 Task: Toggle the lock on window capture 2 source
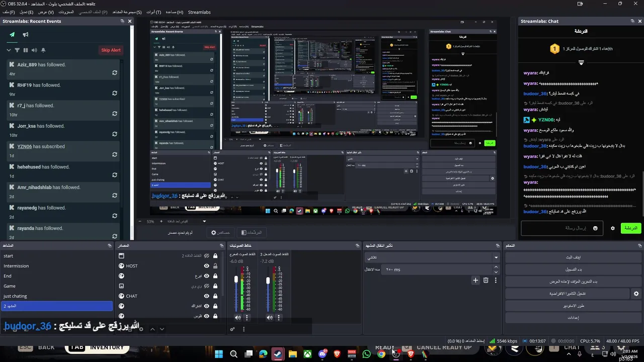click(215, 256)
